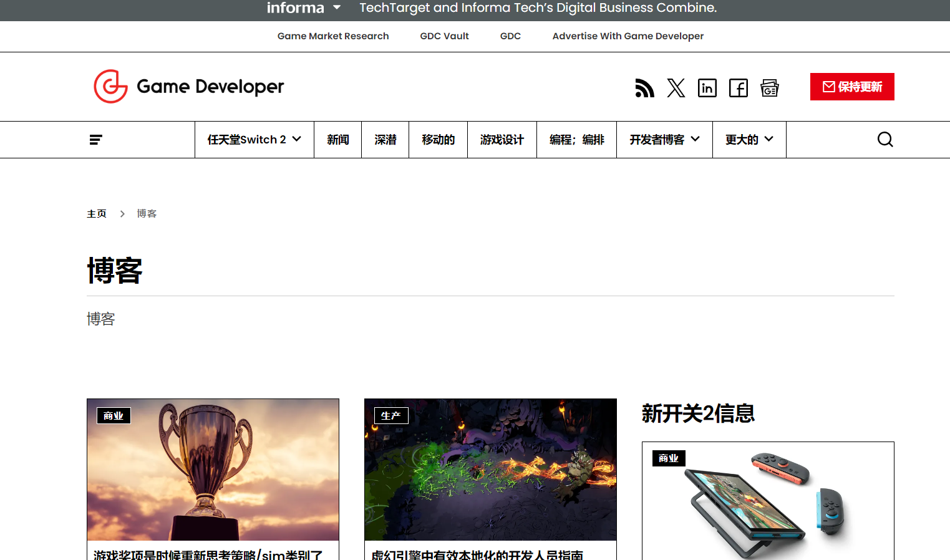The height and width of the screenshot is (560, 950).
Task: Open the LinkedIn social icon
Action: [x=707, y=88]
